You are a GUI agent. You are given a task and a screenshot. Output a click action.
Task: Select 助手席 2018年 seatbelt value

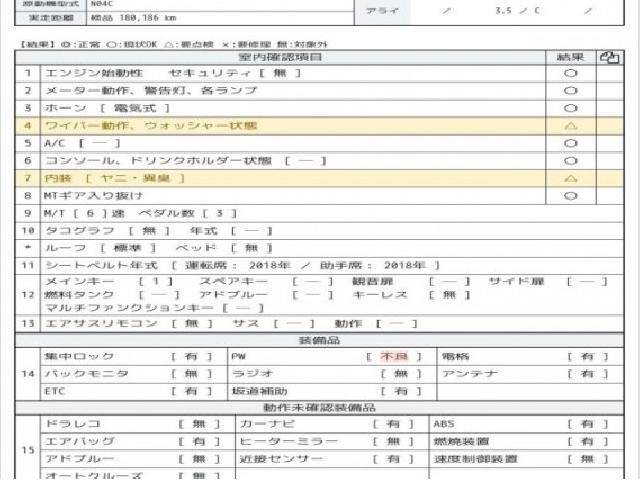[373, 265]
